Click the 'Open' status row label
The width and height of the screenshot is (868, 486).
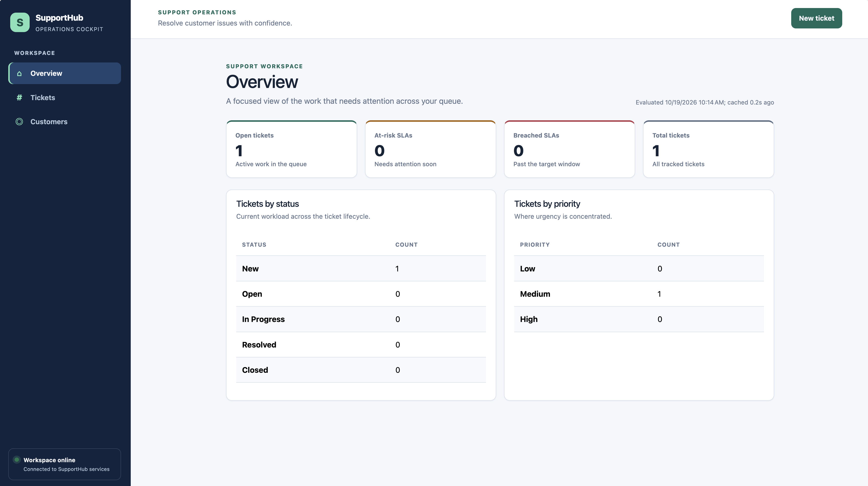click(252, 294)
